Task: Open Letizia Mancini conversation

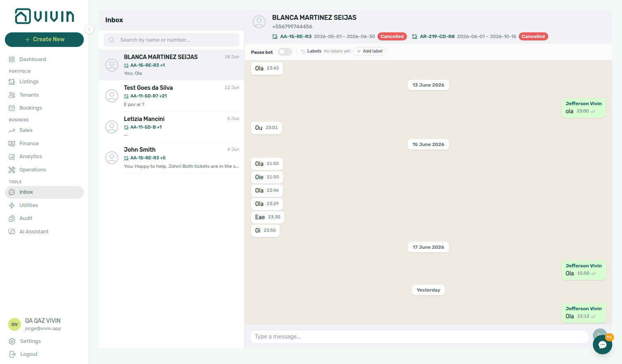Action: [x=171, y=127]
